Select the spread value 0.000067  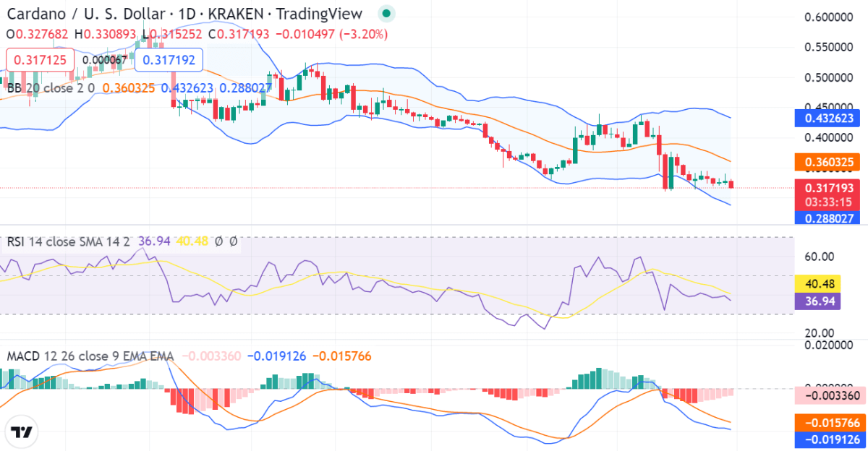tap(105, 60)
